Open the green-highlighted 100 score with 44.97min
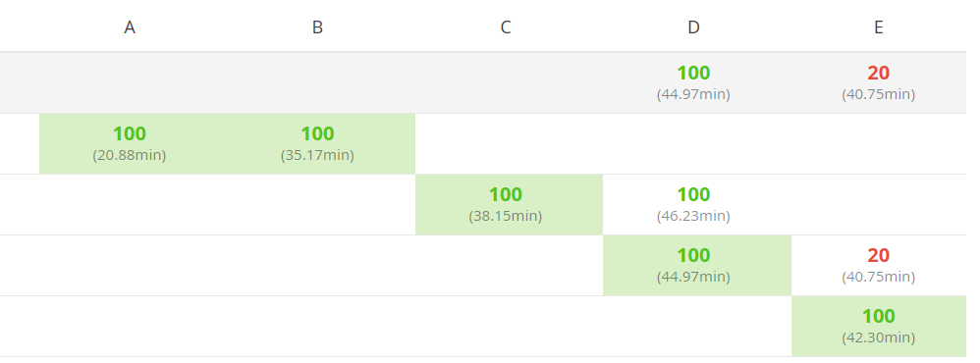The image size is (980, 363). pyautogui.click(x=693, y=255)
